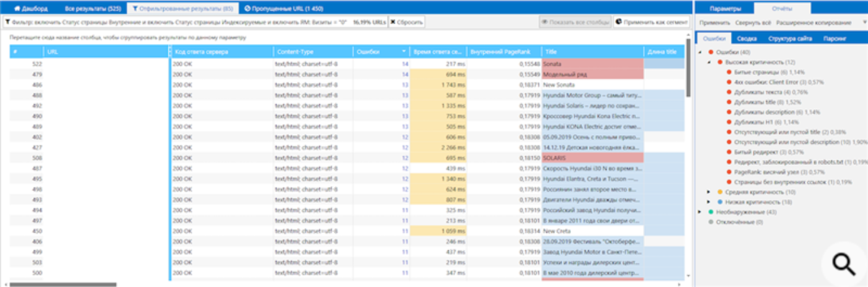Switch to the Параметры tab

coord(725,9)
